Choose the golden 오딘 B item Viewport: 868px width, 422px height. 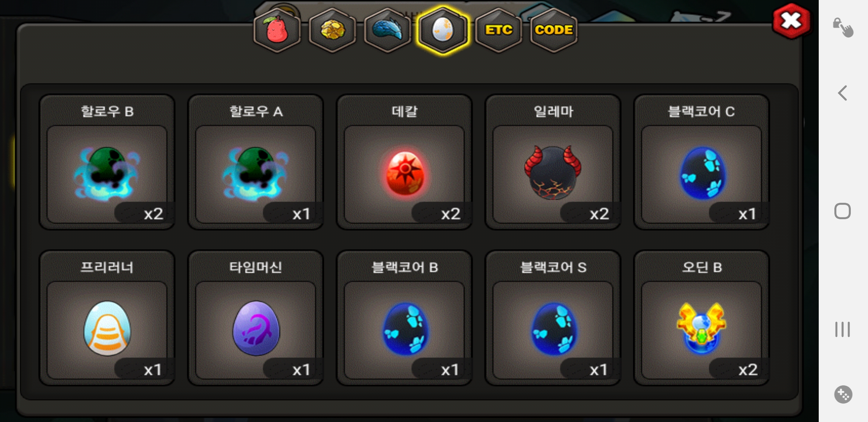(x=701, y=318)
